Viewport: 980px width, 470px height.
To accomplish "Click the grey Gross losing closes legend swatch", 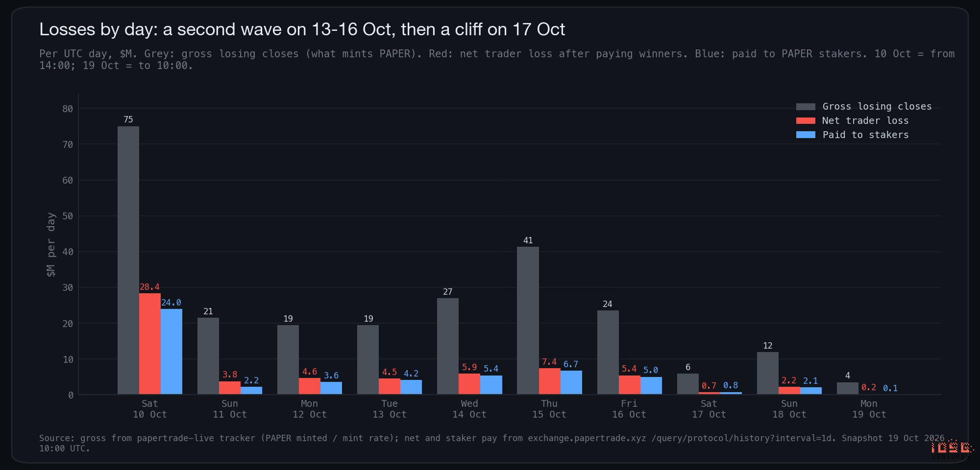I will tap(806, 107).
